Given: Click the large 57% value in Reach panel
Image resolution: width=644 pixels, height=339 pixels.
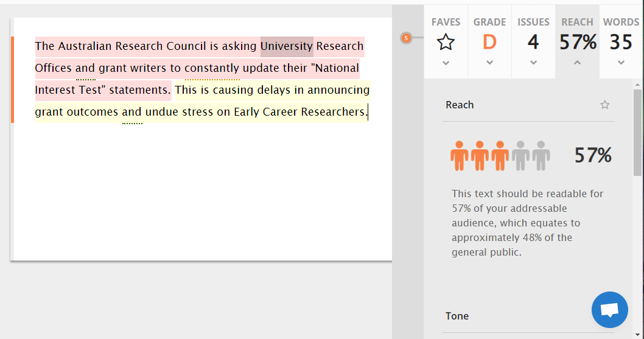Looking at the screenshot, I should (593, 156).
